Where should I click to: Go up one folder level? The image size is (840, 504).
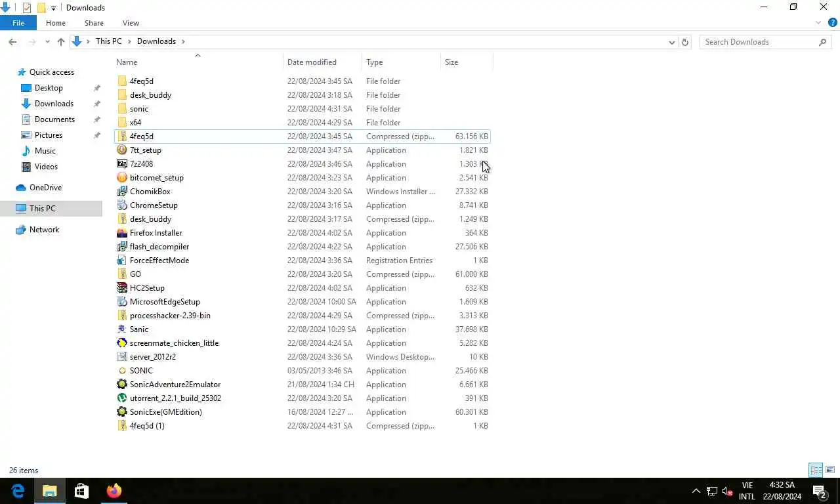coord(61,42)
